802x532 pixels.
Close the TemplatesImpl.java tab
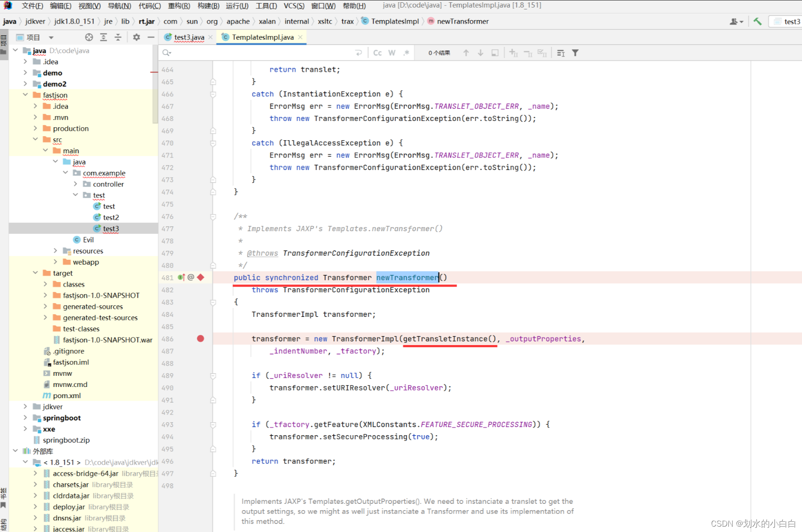[300, 37]
